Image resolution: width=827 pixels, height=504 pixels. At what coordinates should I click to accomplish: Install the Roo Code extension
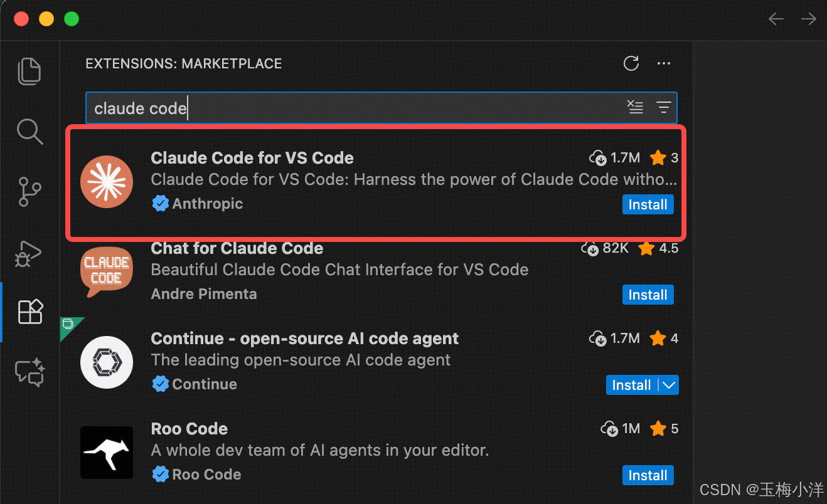648,475
